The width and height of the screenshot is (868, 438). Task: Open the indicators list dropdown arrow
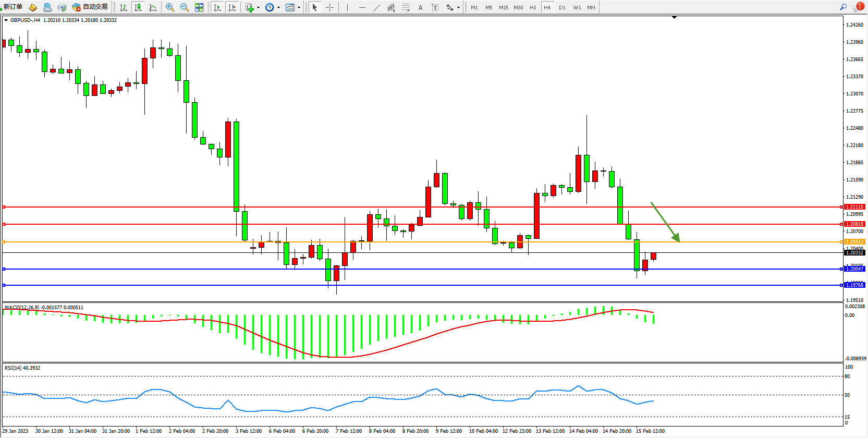(258, 7)
